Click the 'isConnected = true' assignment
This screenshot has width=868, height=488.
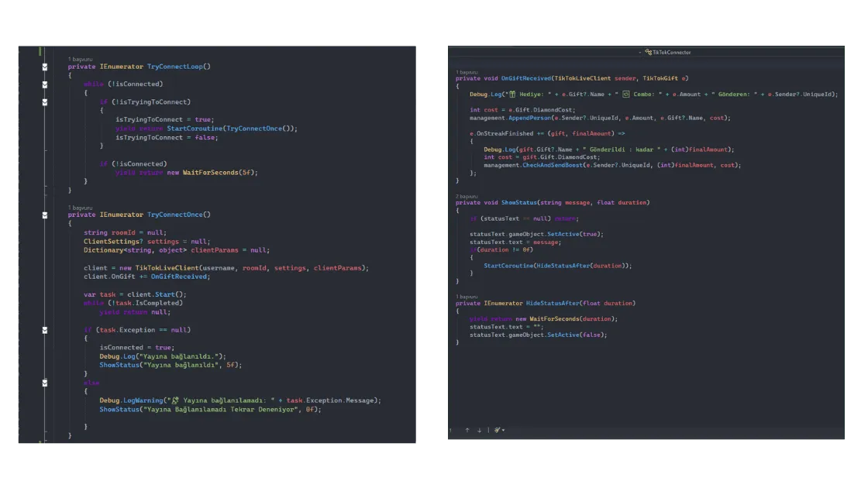[136, 348]
